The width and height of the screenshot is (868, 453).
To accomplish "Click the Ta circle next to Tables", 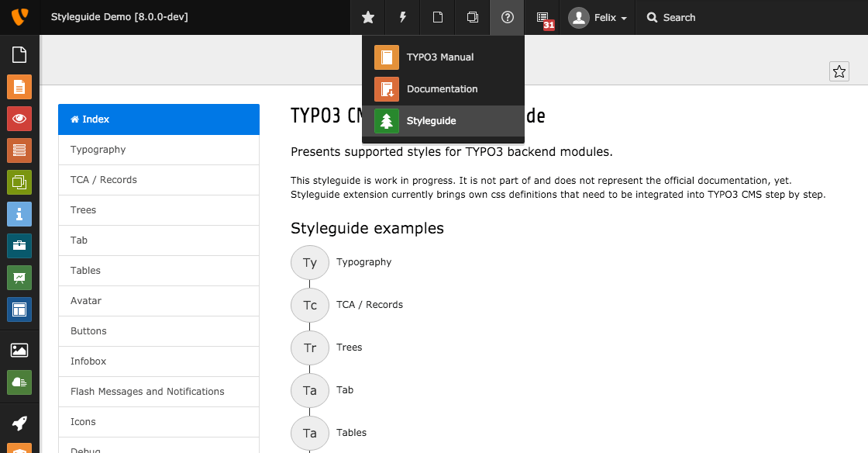I will click(310, 433).
